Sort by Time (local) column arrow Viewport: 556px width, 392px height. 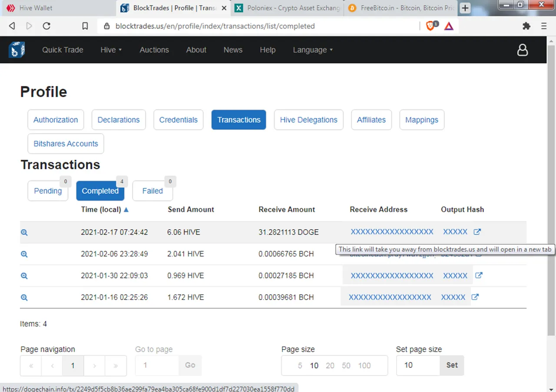coord(126,209)
